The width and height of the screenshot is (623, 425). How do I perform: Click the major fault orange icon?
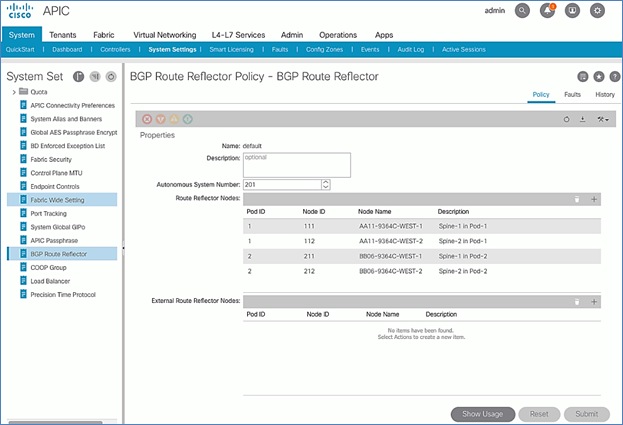click(x=161, y=119)
